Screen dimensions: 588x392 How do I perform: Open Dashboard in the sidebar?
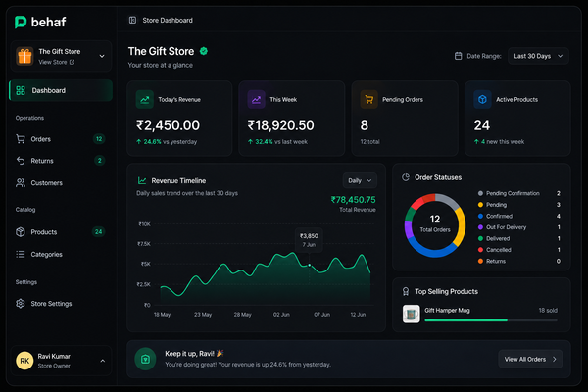[x=61, y=90]
